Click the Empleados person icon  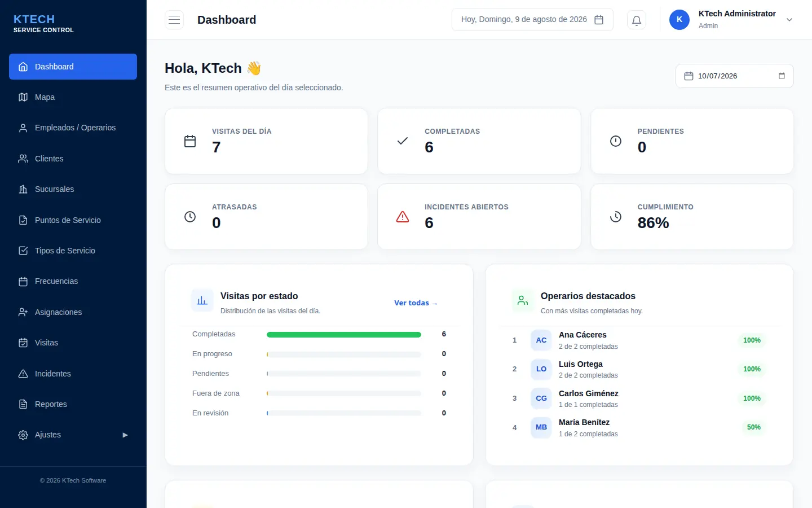[23, 128]
